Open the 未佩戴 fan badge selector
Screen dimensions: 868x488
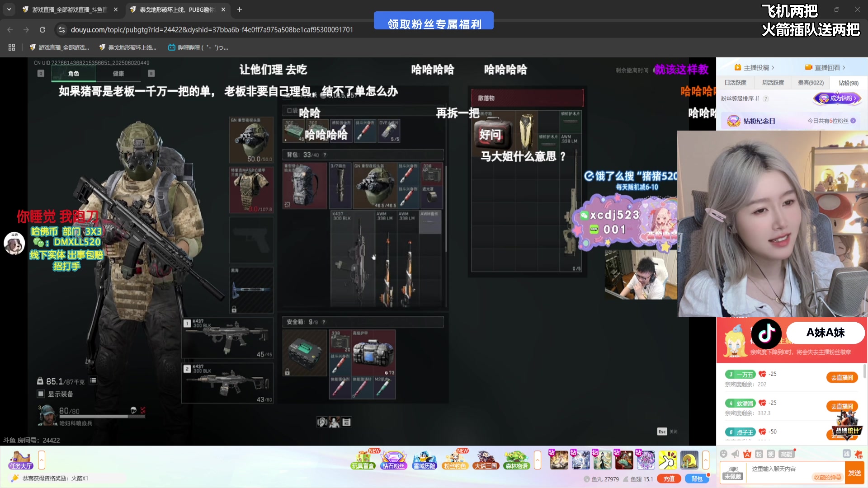(x=733, y=473)
